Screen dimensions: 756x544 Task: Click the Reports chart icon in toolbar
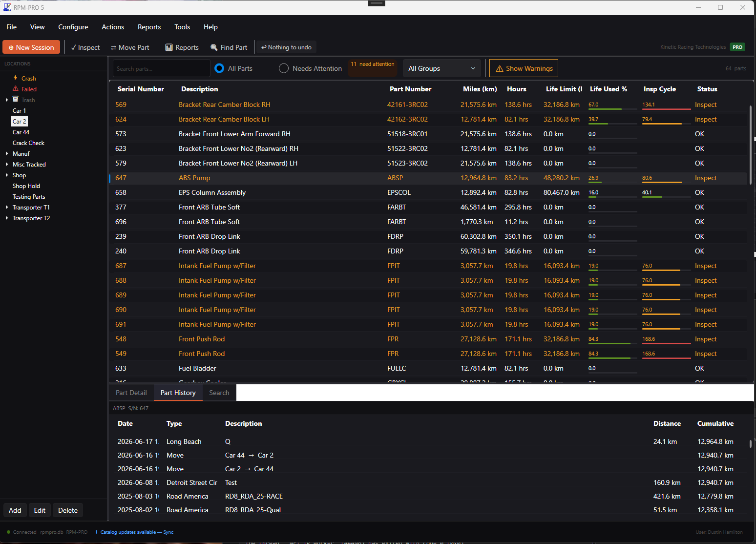(169, 47)
